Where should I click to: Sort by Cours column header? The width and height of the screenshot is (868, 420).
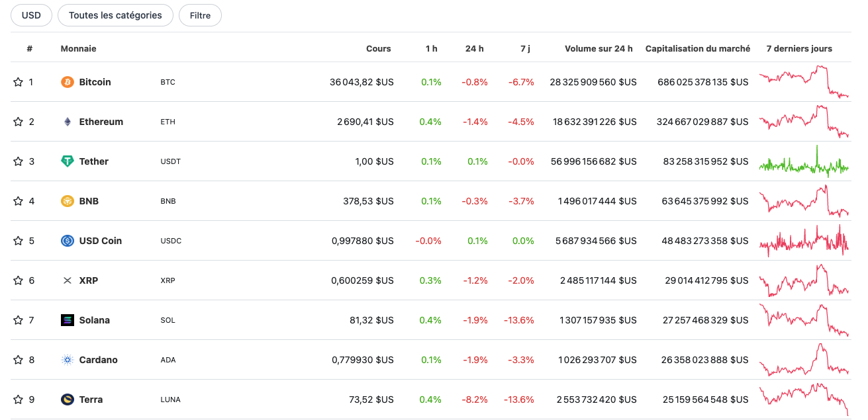[x=378, y=48]
